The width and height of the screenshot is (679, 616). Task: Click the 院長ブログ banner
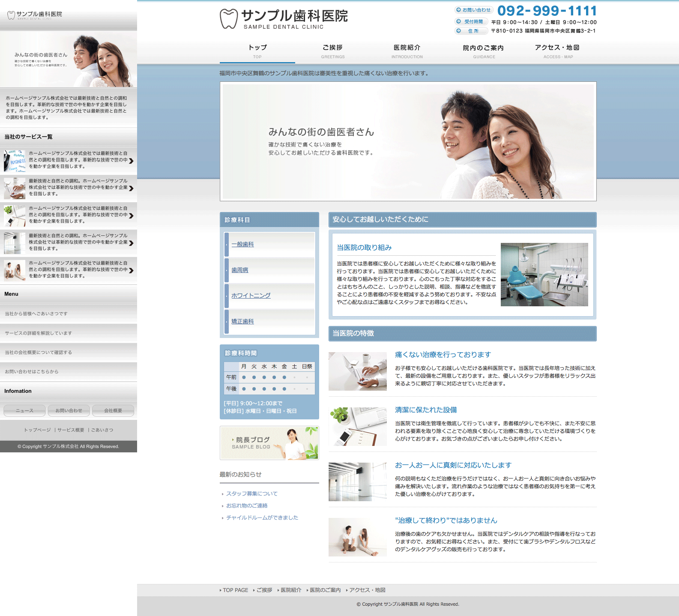pos(269,443)
